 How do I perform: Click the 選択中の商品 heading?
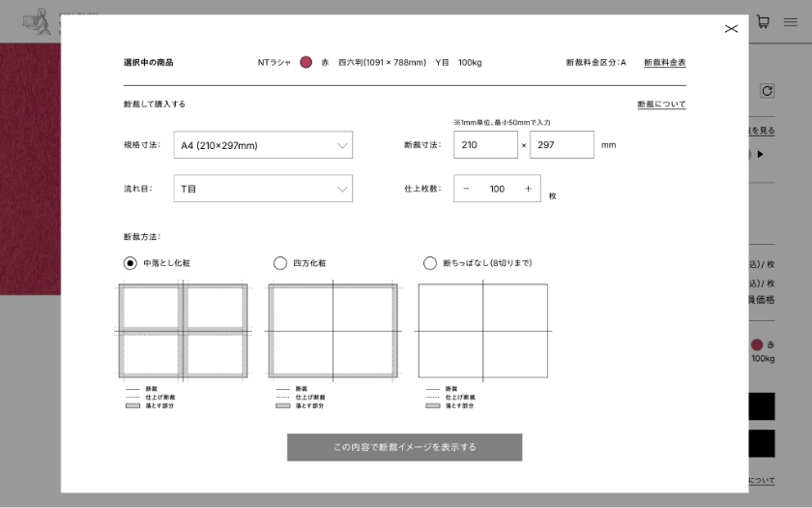click(149, 62)
